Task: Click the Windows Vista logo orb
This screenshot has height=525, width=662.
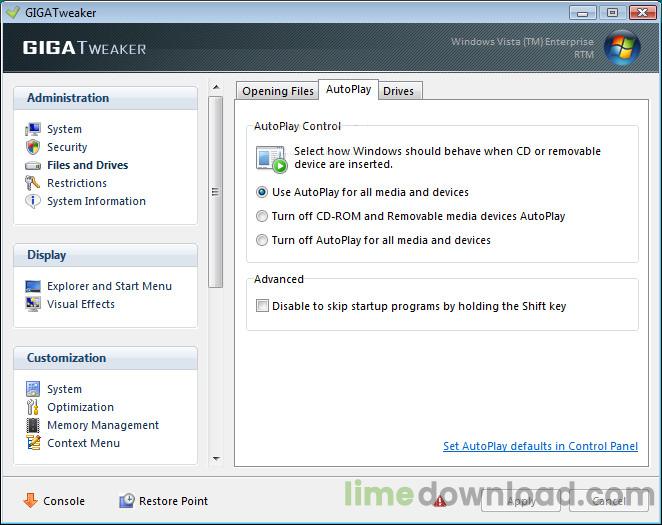Action: [x=622, y=48]
